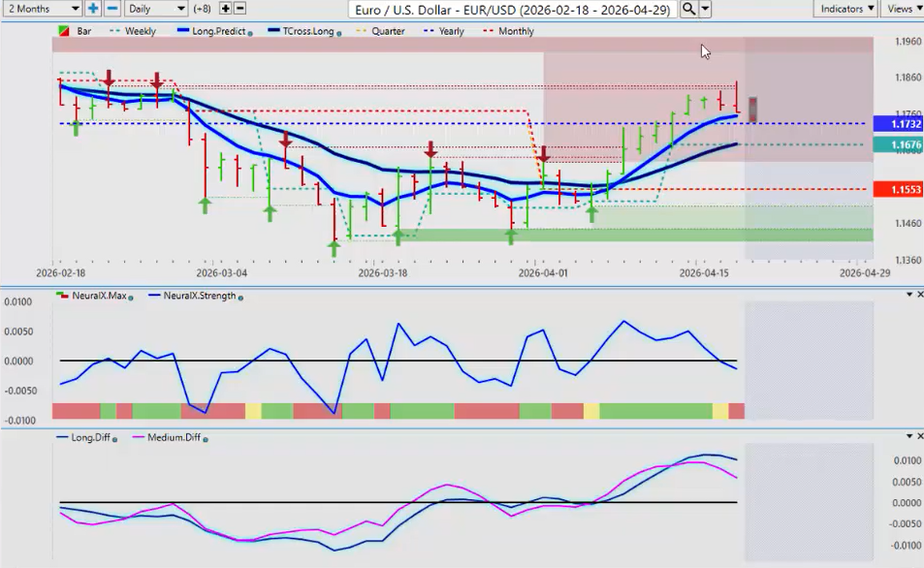This screenshot has height=568, width=924.
Task: Close the NeuralX indicator panel
Action: pyautogui.click(x=920, y=295)
